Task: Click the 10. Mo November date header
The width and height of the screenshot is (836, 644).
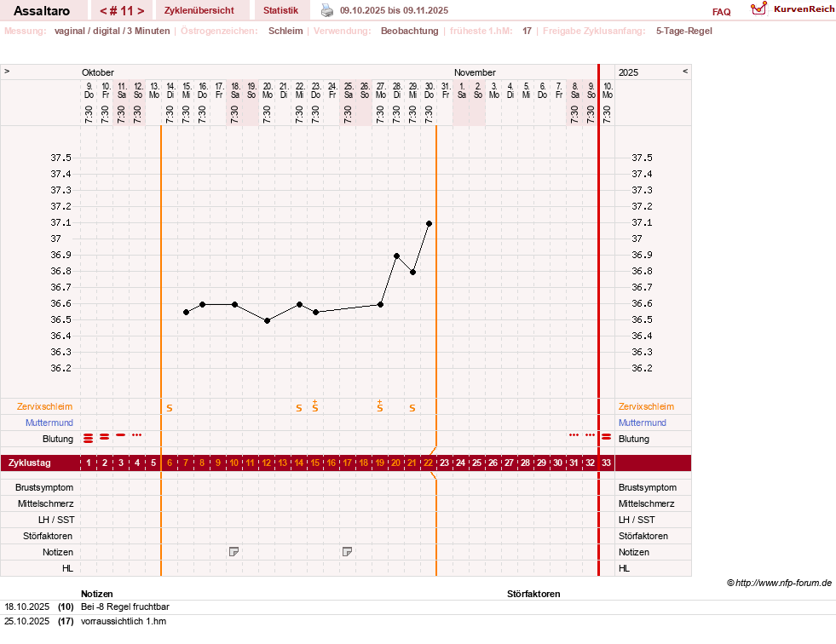Action: [x=608, y=90]
